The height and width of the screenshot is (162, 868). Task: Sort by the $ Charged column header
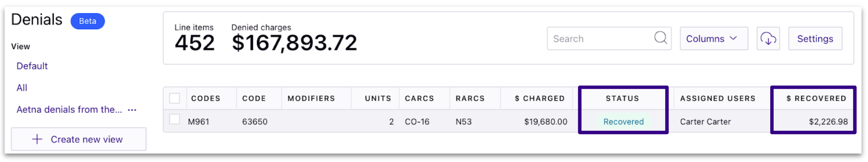click(540, 98)
